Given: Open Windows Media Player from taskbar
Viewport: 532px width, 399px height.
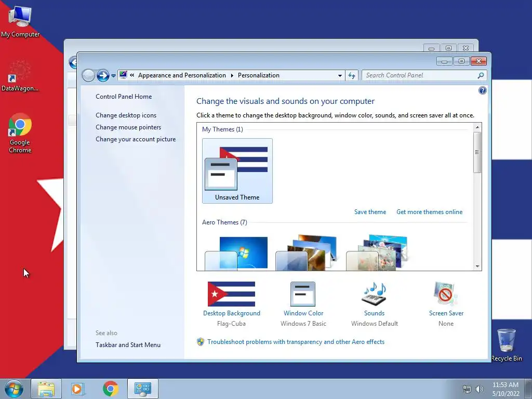Looking at the screenshot, I should coord(77,389).
